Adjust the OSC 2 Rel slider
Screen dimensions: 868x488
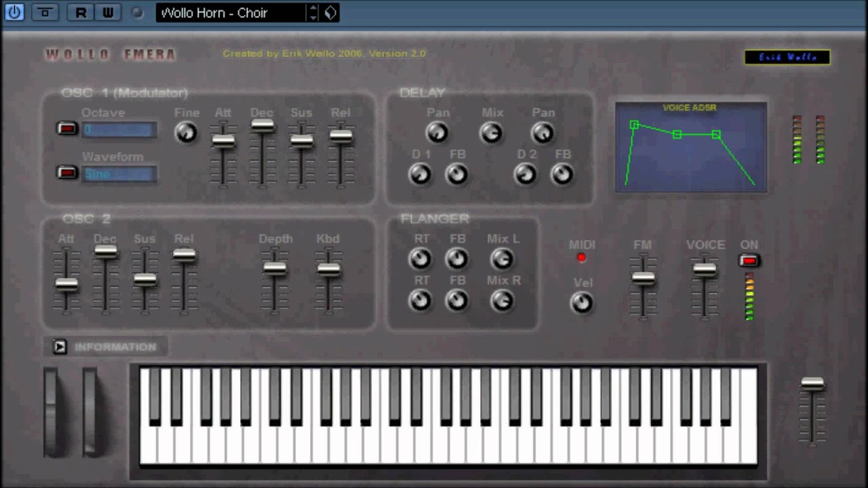(x=184, y=255)
